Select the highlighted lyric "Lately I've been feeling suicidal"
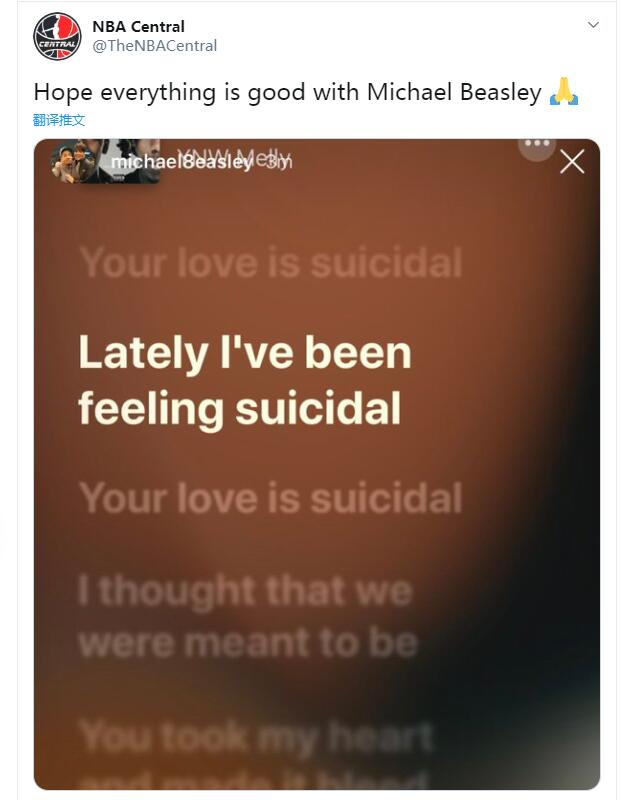Screen dimensions: 622x800 tap(245, 380)
